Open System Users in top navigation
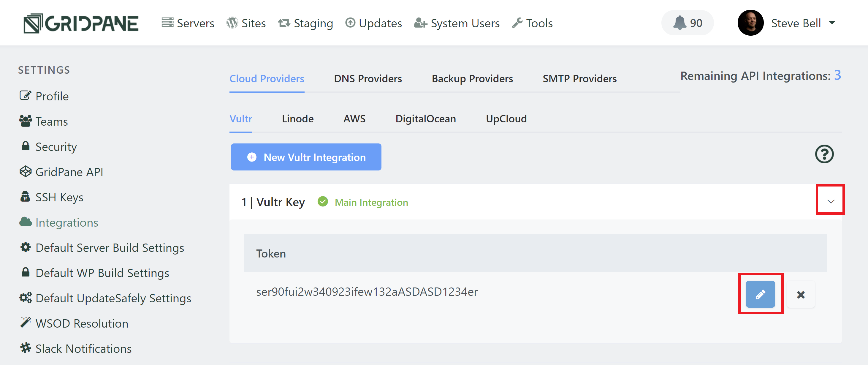868x365 pixels. pos(457,23)
